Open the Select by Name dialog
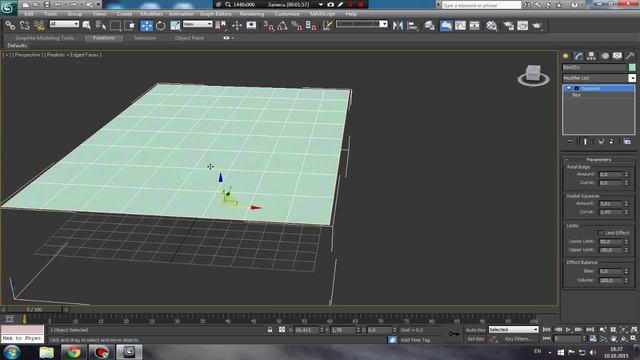Viewport: 640px width, 360px height. tap(100, 26)
